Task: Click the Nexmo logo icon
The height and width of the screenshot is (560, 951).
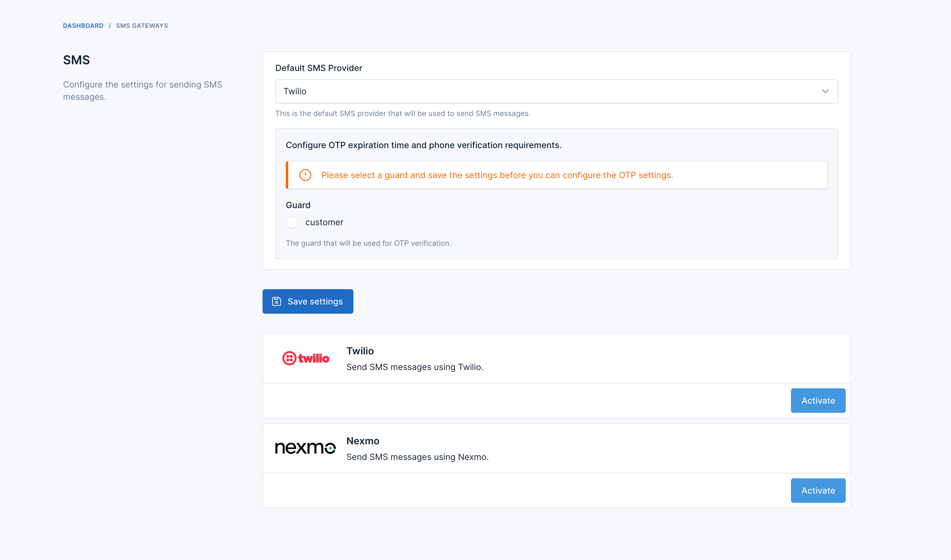Action: coord(305,448)
